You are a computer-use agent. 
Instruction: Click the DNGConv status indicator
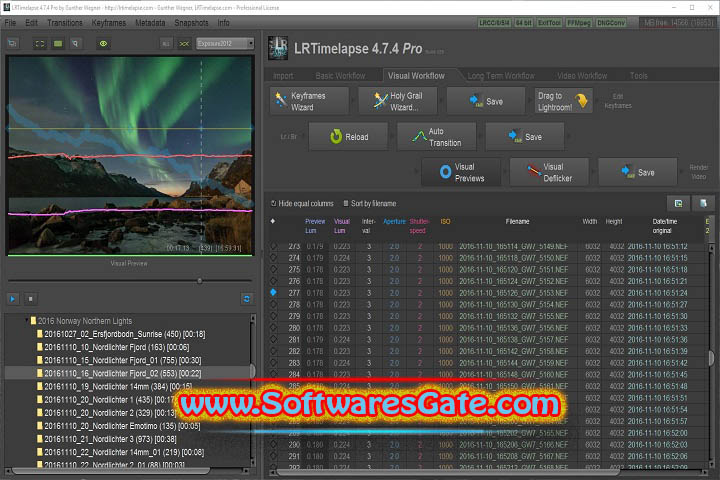(x=611, y=23)
